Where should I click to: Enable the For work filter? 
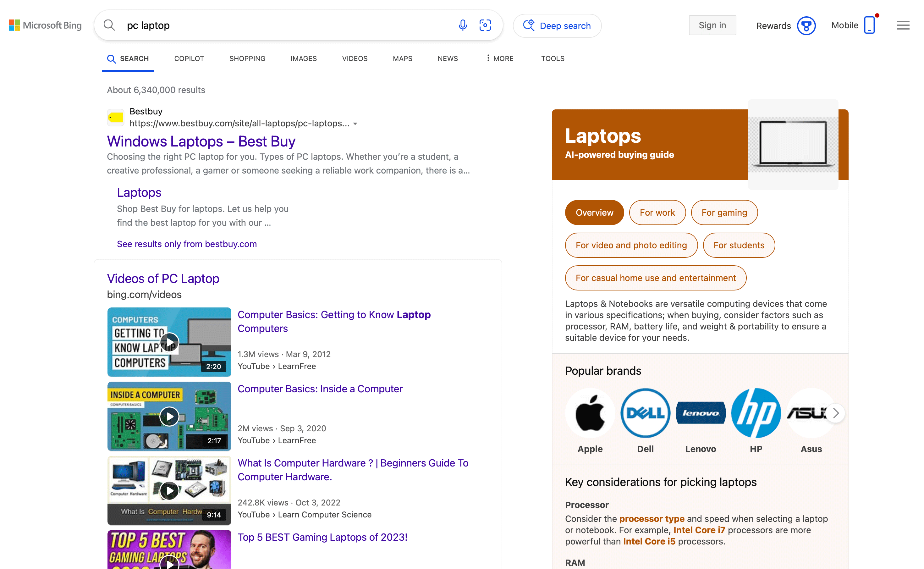pyautogui.click(x=657, y=212)
